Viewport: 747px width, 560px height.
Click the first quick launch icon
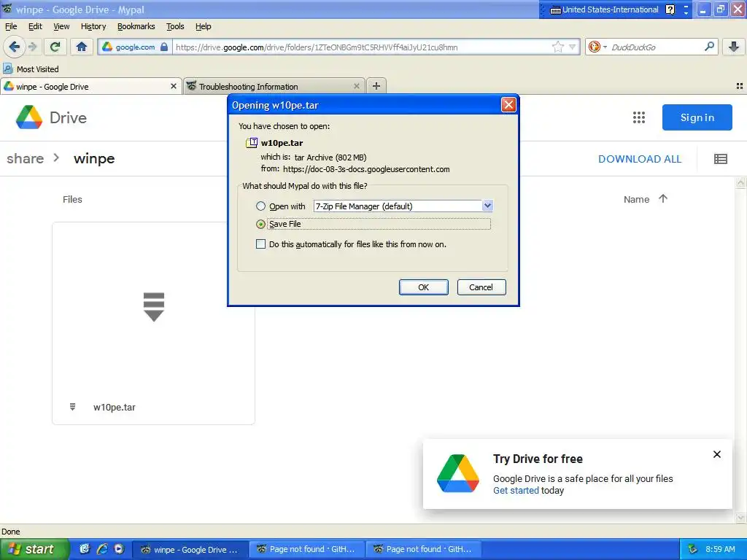pos(85,549)
